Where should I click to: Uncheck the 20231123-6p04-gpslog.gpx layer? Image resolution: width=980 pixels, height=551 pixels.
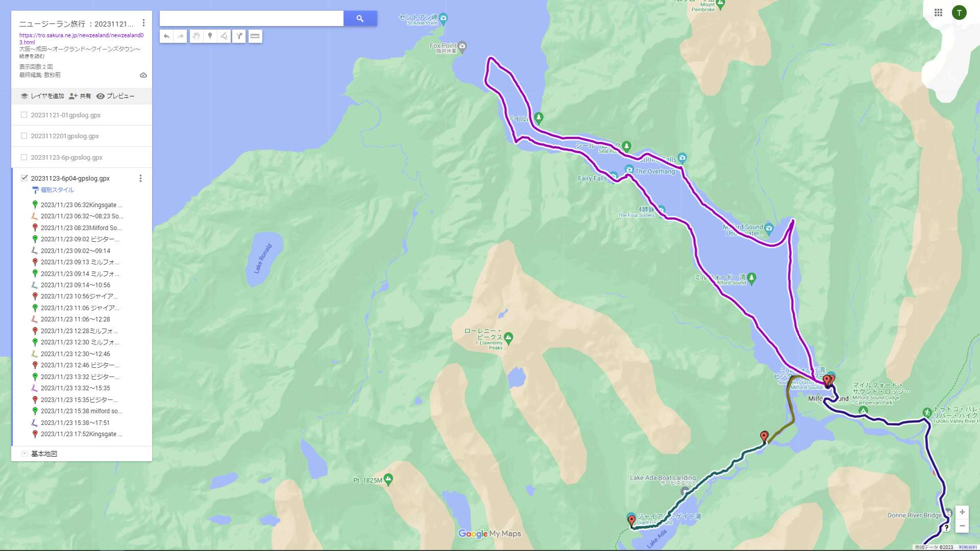pyautogui.click(x=24, y=178)
